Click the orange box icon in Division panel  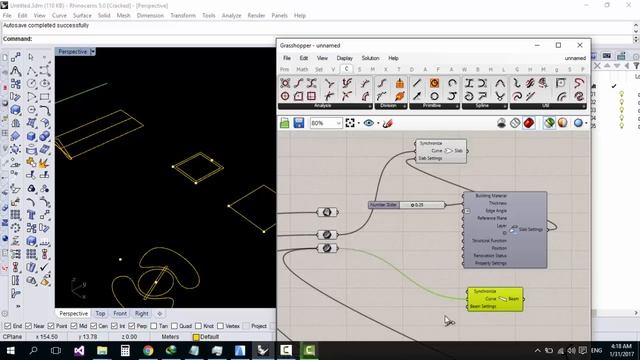[400, 83]
